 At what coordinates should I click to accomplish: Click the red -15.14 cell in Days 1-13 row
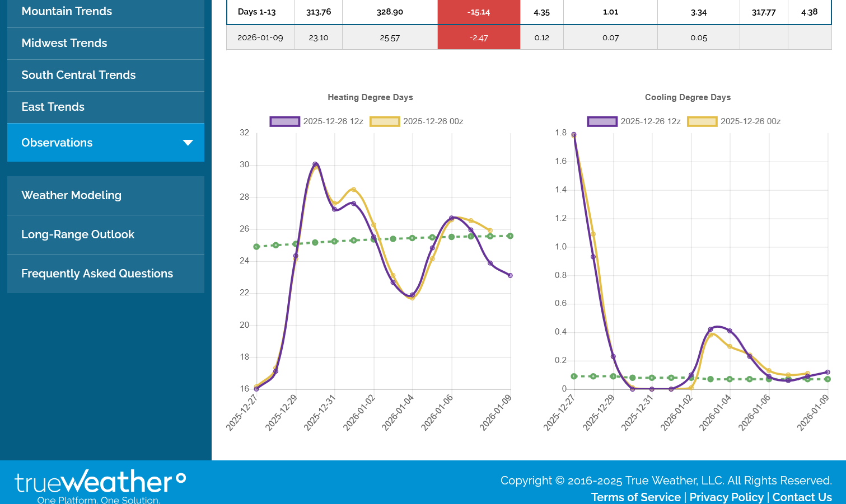click(x=479, y=12)
